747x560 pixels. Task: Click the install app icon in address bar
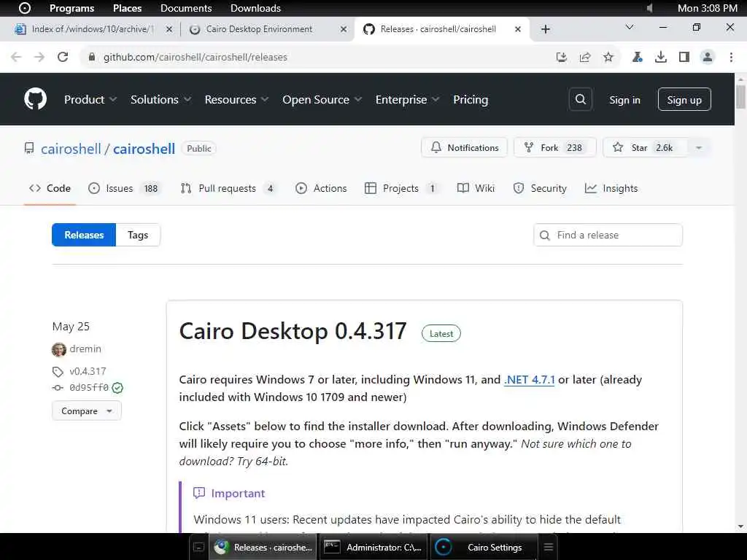point(562,57)
